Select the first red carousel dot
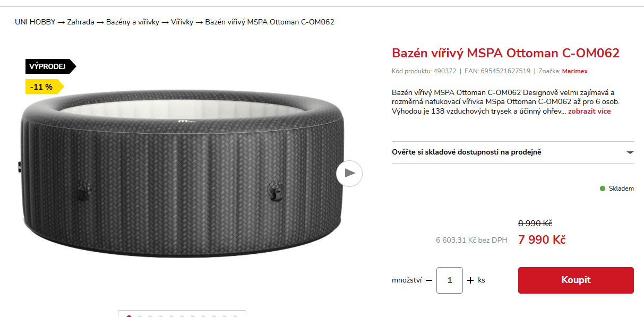Viewport: 644px width, 317px height. coord(129,316)
